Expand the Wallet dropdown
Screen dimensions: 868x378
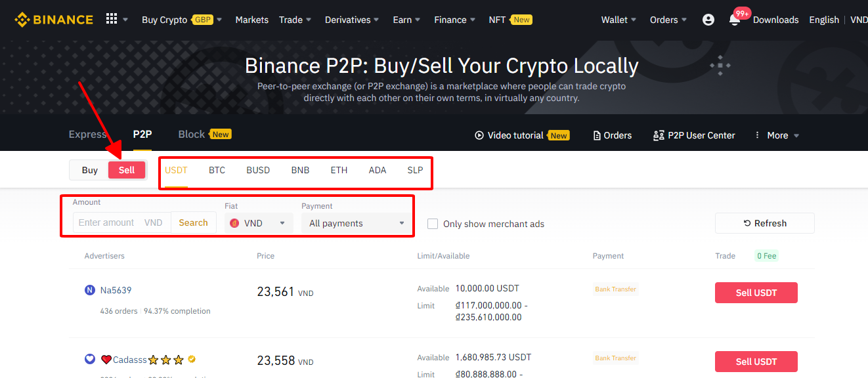[x=618, y=20]
